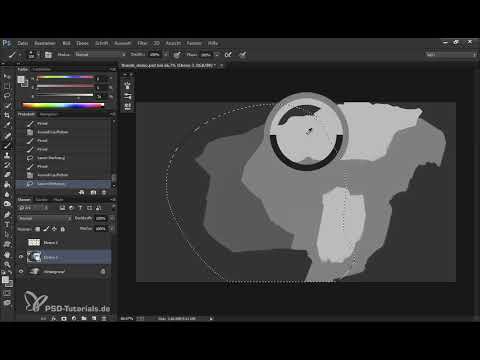Create new document from current history state

(x=81, y=192)
